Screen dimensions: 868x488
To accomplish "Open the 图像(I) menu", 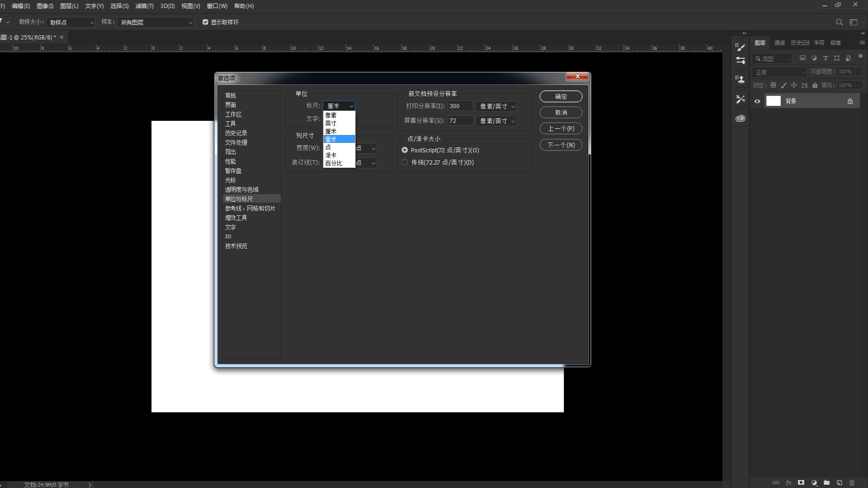I will tap(45, 6).
